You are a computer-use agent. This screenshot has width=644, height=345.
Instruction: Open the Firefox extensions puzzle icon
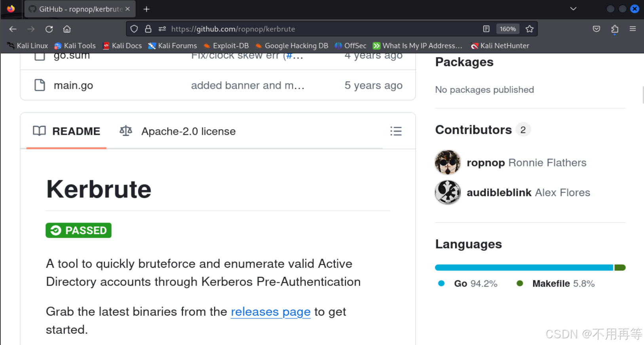[615, 29]
